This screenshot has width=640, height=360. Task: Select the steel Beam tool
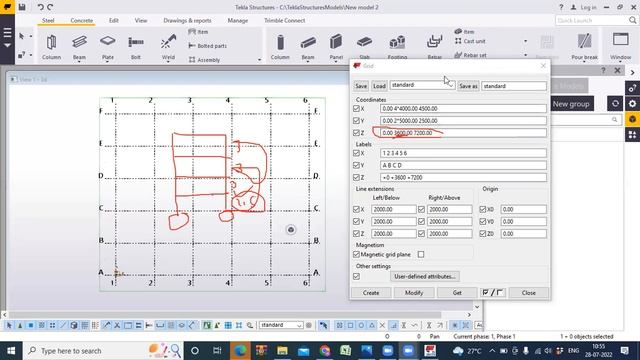79,46
